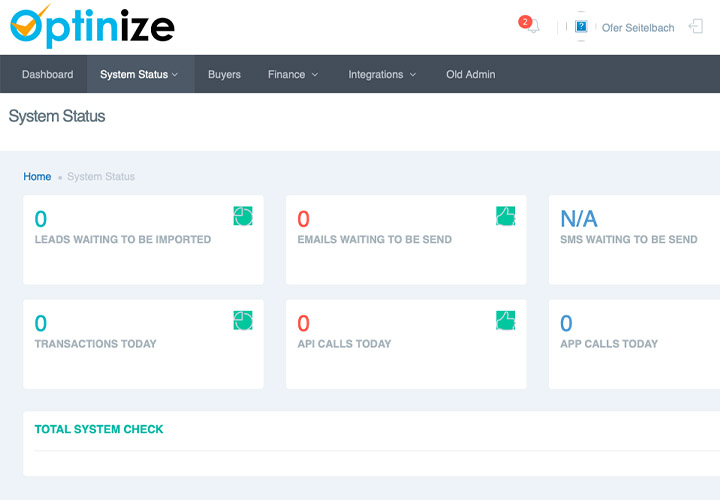Expand the Finance dropdown chevron
Viewport: 720px width, 500px height.
click(x=315, y=75)
